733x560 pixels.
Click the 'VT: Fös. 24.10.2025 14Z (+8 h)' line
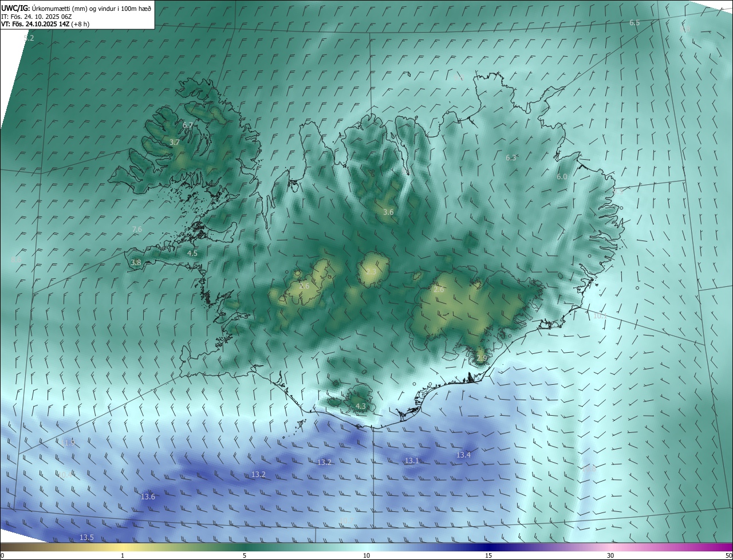[x=45, y=24]
